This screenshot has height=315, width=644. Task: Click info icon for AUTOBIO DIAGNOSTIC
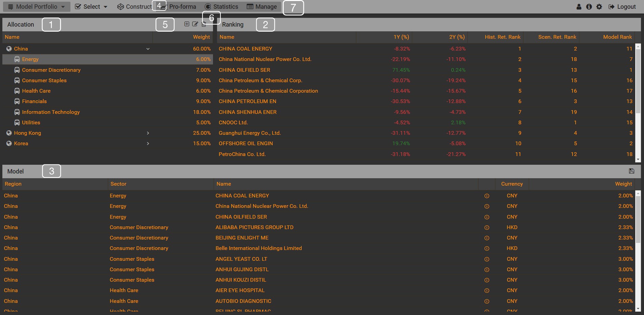pyautogui.click(x=487, y=301)
